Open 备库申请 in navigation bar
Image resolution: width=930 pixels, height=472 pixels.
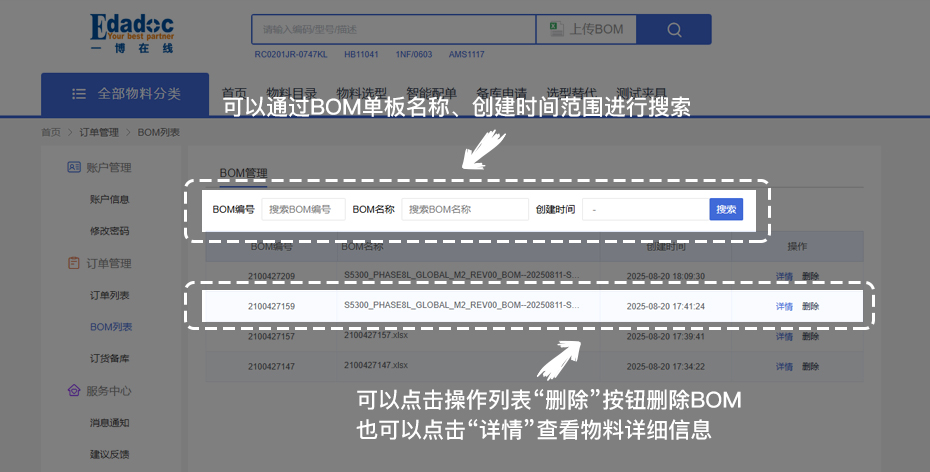(501, 93)
